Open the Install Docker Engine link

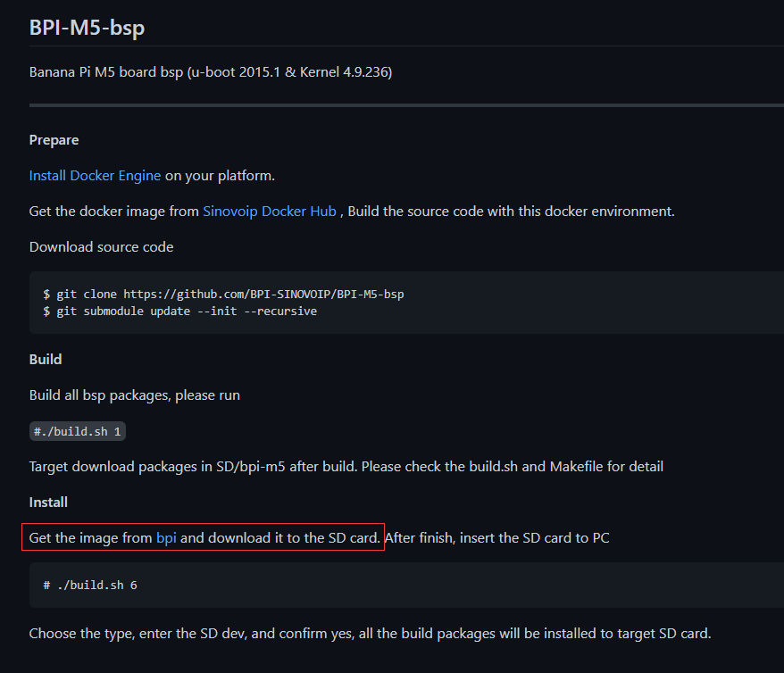(x=95, y=176)
